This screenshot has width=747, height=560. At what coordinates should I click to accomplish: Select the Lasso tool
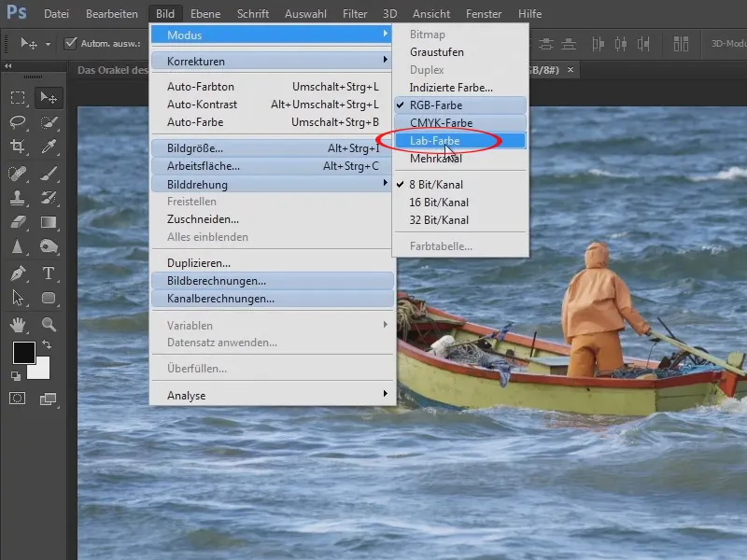[x=18, y=122]
